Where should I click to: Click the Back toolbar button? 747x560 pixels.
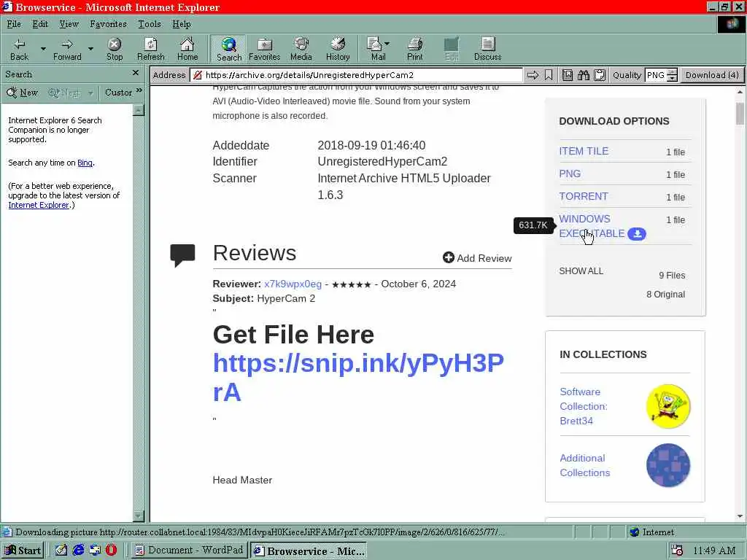point(20,50)
